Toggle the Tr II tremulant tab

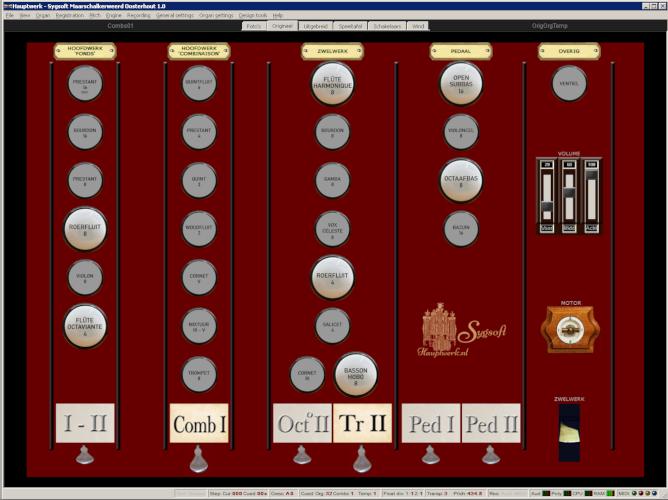tap(362, 423)
